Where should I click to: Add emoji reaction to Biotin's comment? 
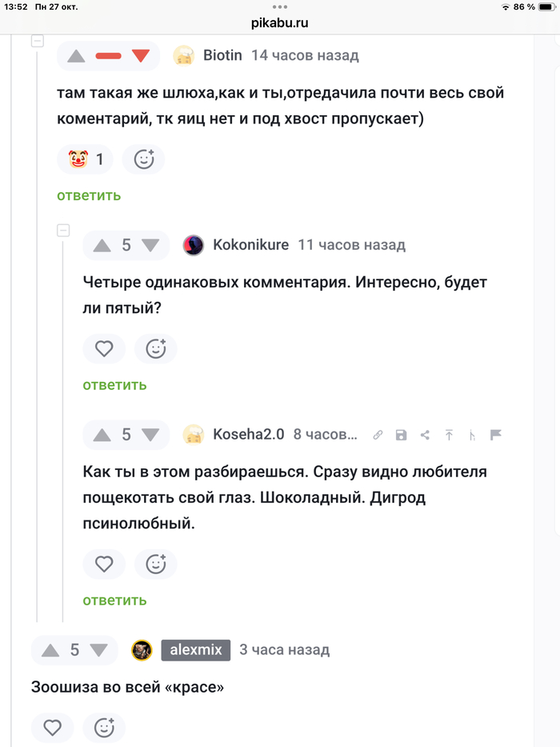(x=143, y=159)
